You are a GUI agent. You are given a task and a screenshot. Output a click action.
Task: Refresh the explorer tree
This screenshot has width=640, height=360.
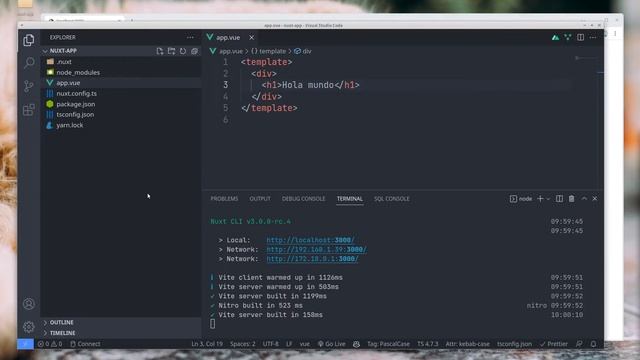pos(183,51)
